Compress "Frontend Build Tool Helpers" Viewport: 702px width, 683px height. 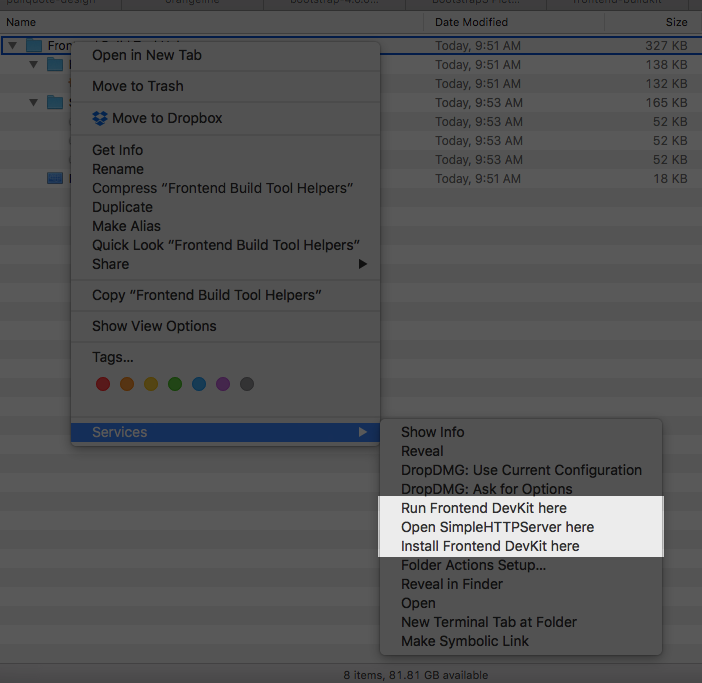coord(225,188)
